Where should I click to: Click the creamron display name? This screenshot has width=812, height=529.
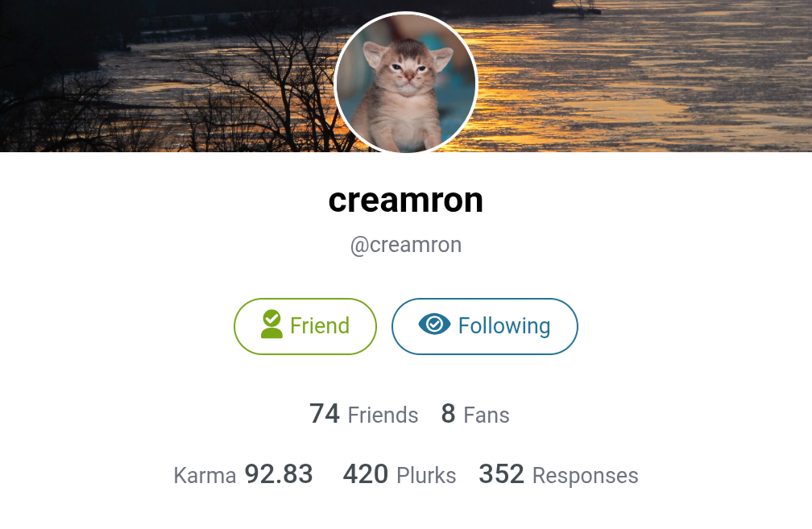(406, 200)
